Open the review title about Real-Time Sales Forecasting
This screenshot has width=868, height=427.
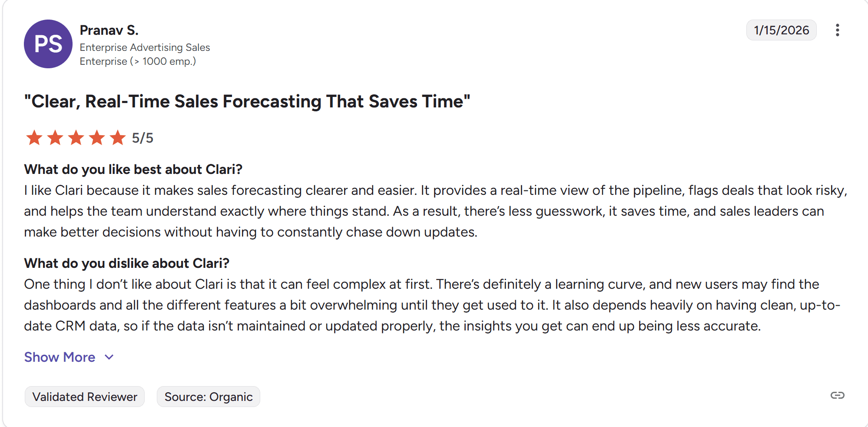coord(247,101)
